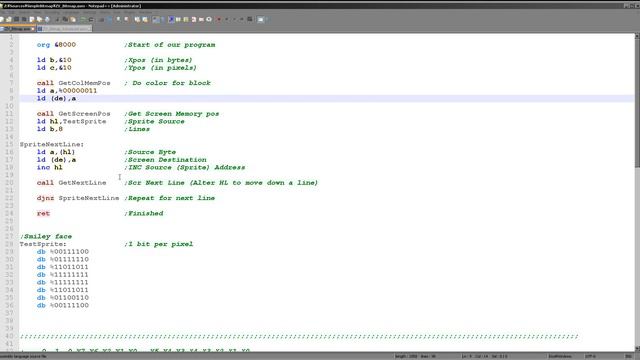
Task: Click the scrollbar down arrow
Action: (637, 349)
